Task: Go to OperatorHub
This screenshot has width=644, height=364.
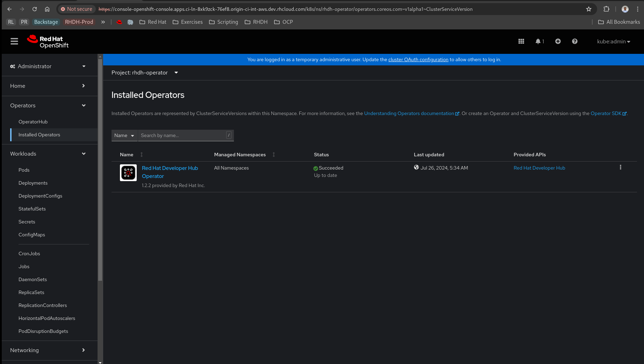Action: pos(33,122)
